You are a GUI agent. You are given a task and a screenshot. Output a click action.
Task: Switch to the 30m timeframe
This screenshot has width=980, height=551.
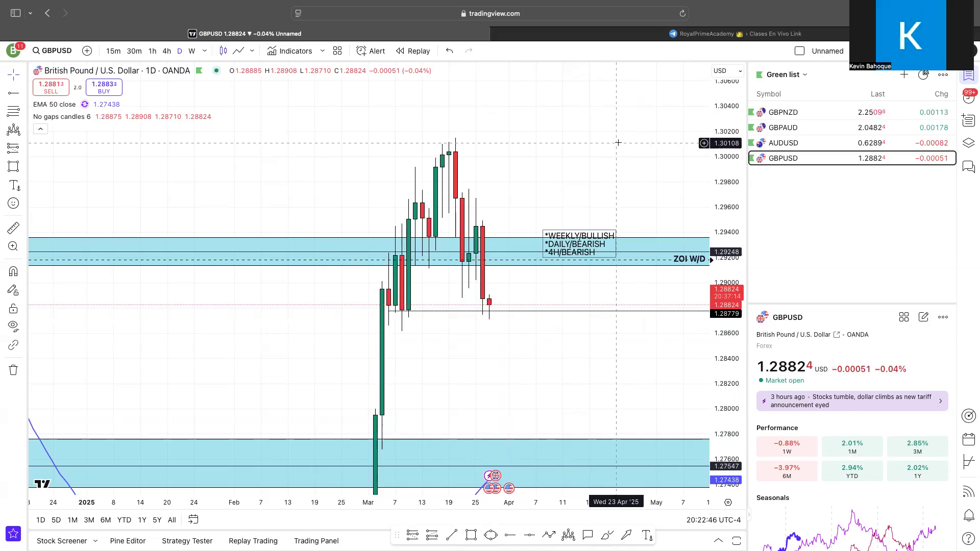click(134, 51)
